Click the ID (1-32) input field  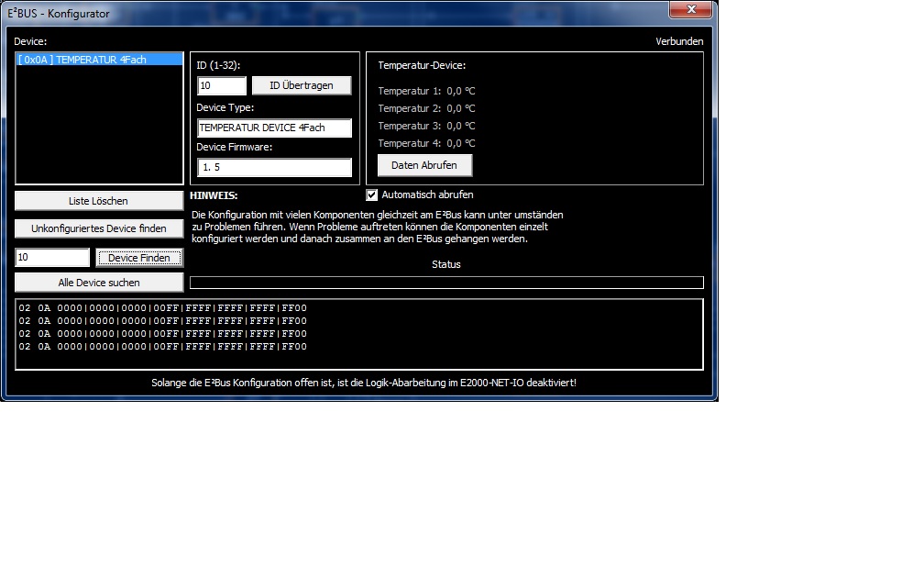(222, 85)
